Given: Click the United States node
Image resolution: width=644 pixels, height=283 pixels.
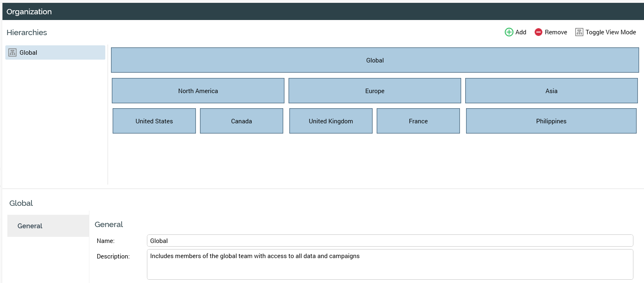Looking at the screenshot, I should 154,121.
